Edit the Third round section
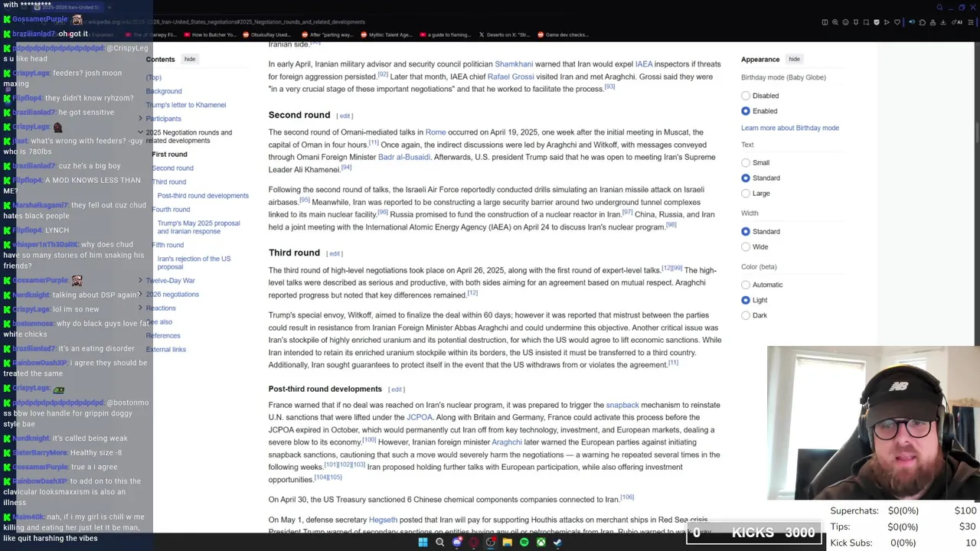 pos(335,253)
